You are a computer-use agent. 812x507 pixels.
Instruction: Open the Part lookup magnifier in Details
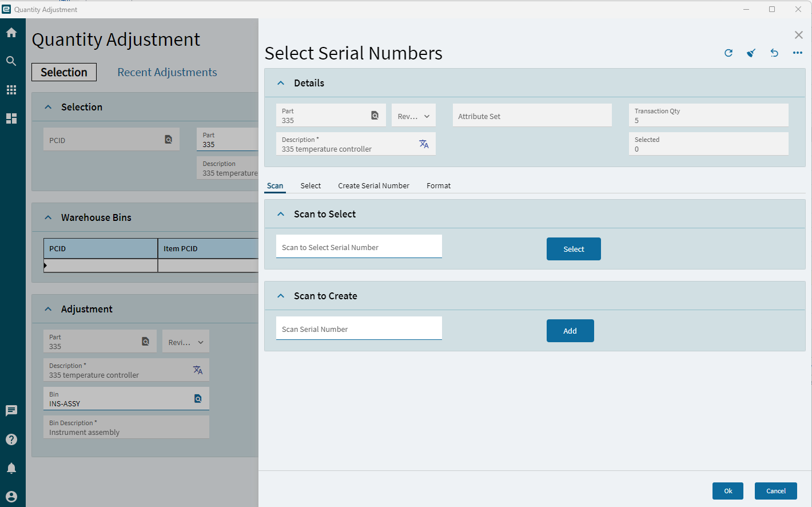click(376, 114)
